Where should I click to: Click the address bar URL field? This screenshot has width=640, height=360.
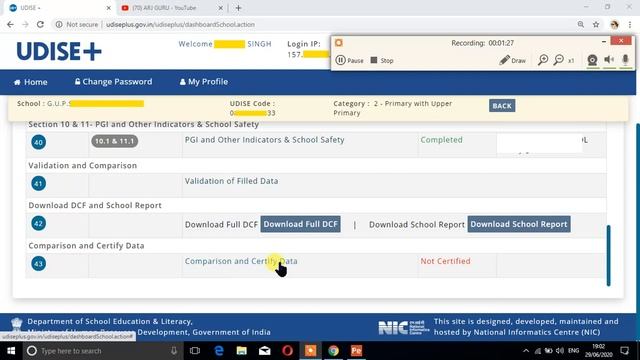(180, 24)
